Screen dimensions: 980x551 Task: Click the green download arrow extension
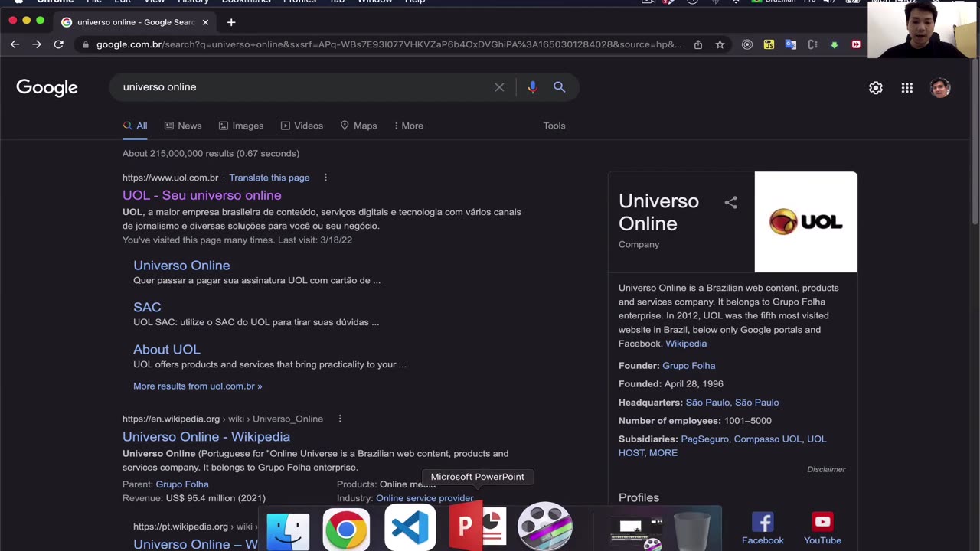835,44
